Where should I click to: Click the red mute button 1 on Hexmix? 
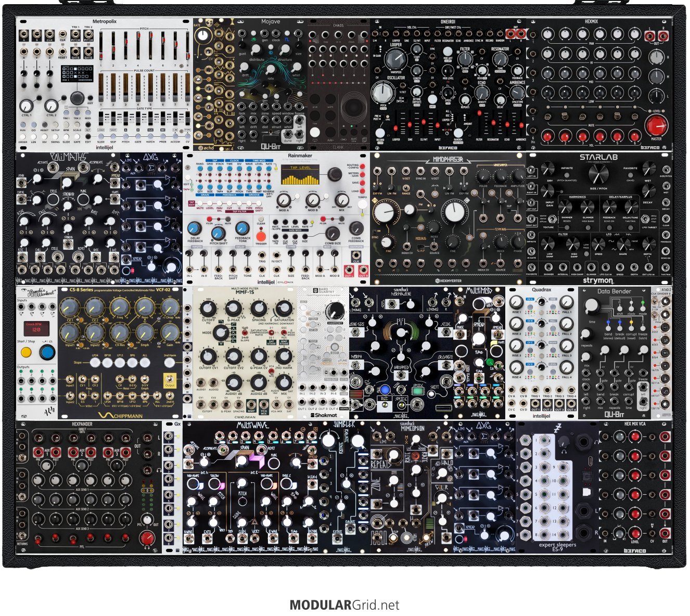[546, 136]
